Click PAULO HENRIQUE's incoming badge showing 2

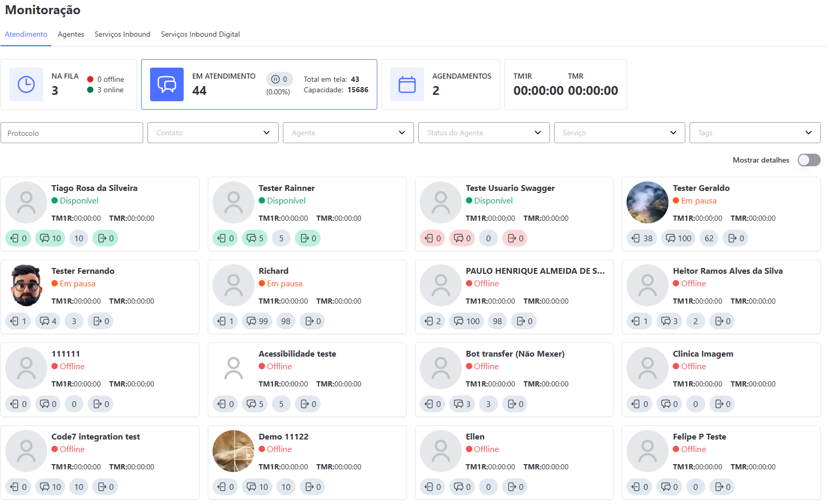[433, 321]
